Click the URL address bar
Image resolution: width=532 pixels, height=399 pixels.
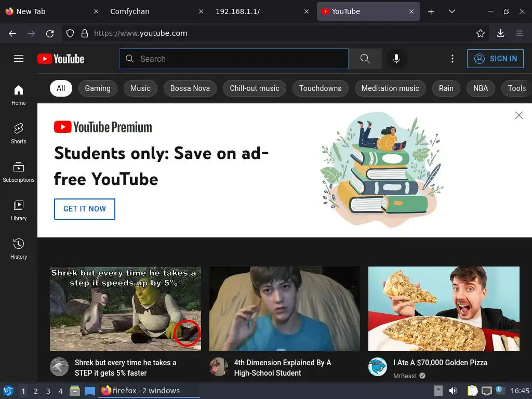275,33
